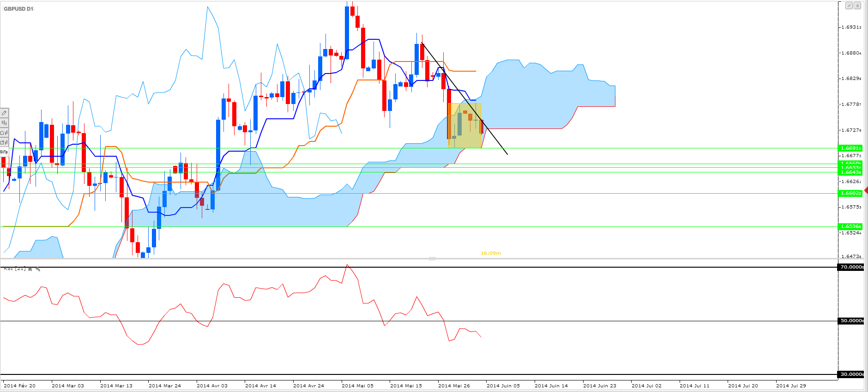
Task: Select the 1.6536 green price level label
Action: click(850, 227)
